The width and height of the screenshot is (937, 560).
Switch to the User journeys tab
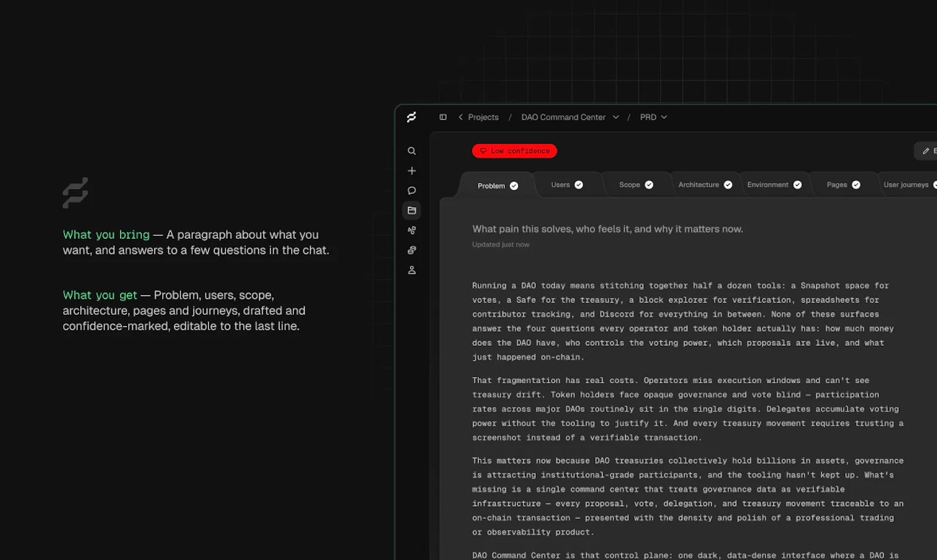click(909, 185)
